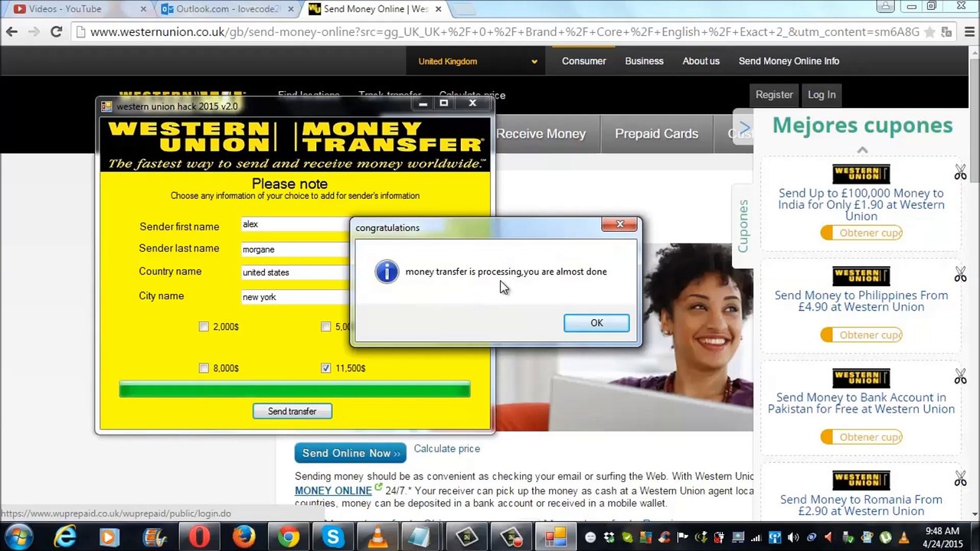Open the Business menu item
The height and width of the screenshot is (551, 980).
click(x=644, y=61)
